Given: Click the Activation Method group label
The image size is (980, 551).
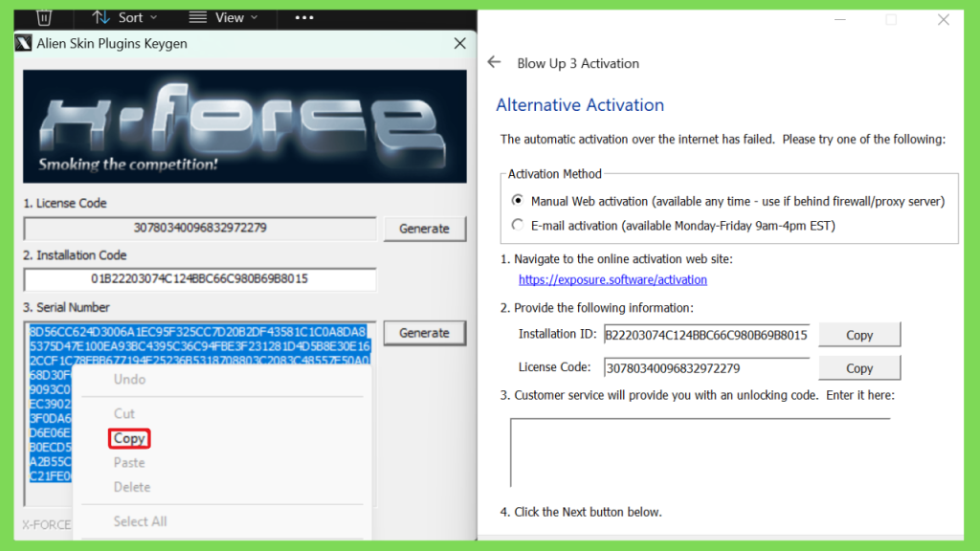Looking at the screenshot, I should (554, 174).
